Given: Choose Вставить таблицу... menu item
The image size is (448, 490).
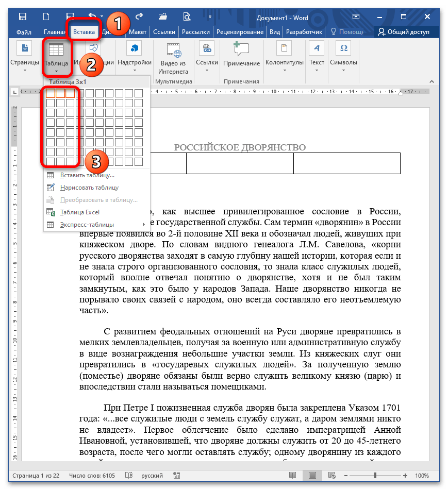Looking at the screenshot, I should tap(96, 175).
